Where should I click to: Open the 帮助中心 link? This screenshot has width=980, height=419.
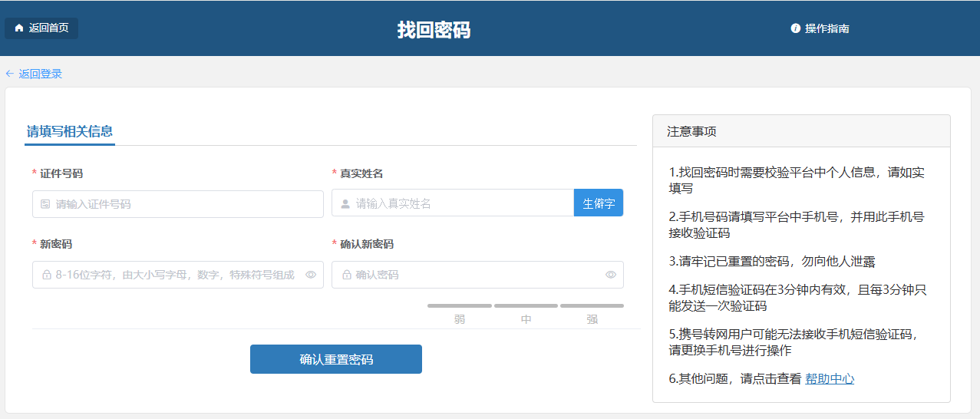pyautogui.click(x=830, y=378)
